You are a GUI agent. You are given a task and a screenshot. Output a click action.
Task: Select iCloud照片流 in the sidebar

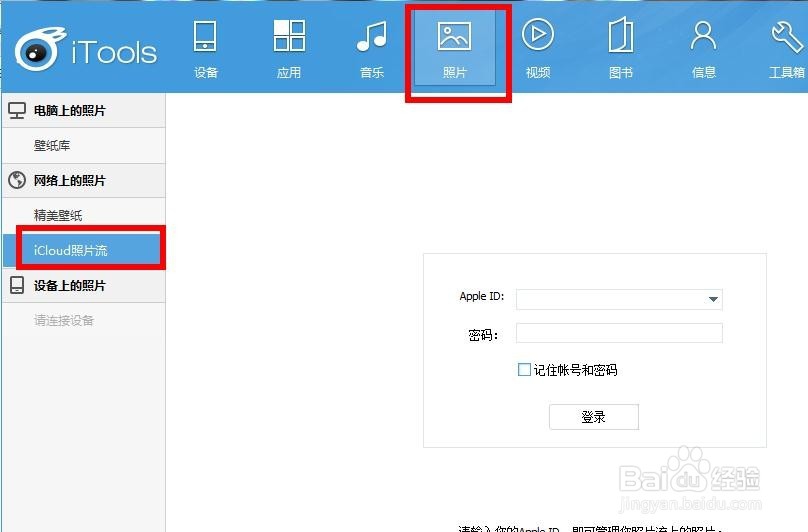pos(84,250)
